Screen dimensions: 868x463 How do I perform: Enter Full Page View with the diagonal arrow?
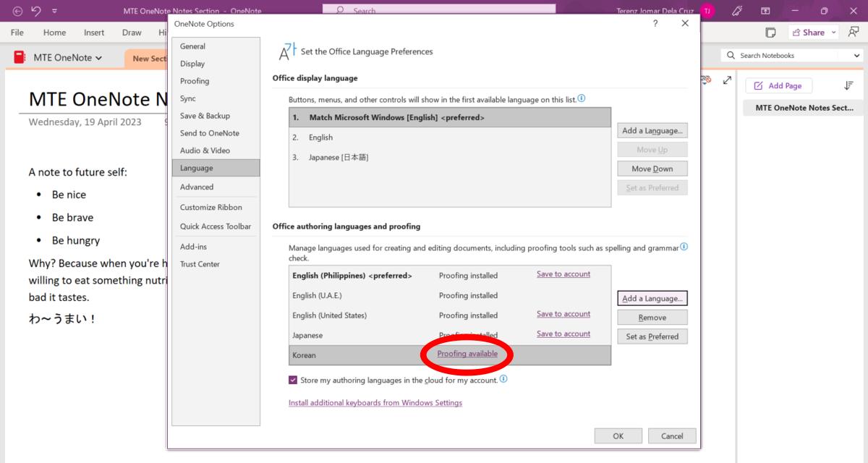tap(727, 82)
